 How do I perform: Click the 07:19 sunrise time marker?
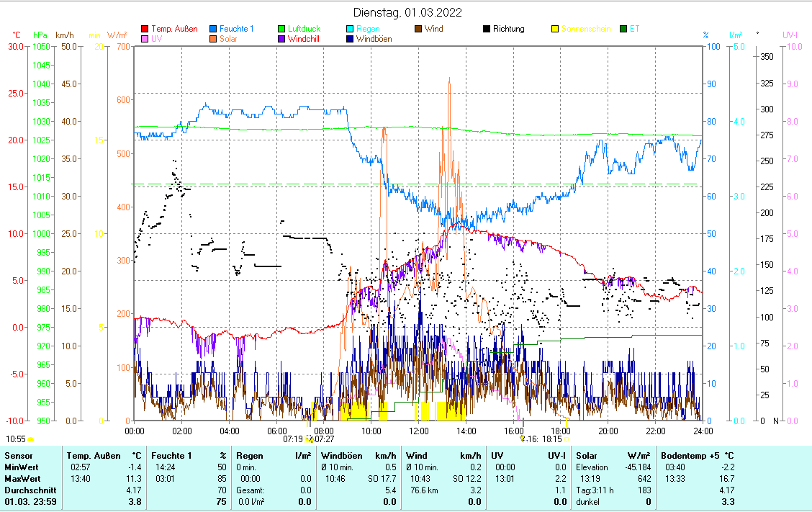[x=292, y=439]
